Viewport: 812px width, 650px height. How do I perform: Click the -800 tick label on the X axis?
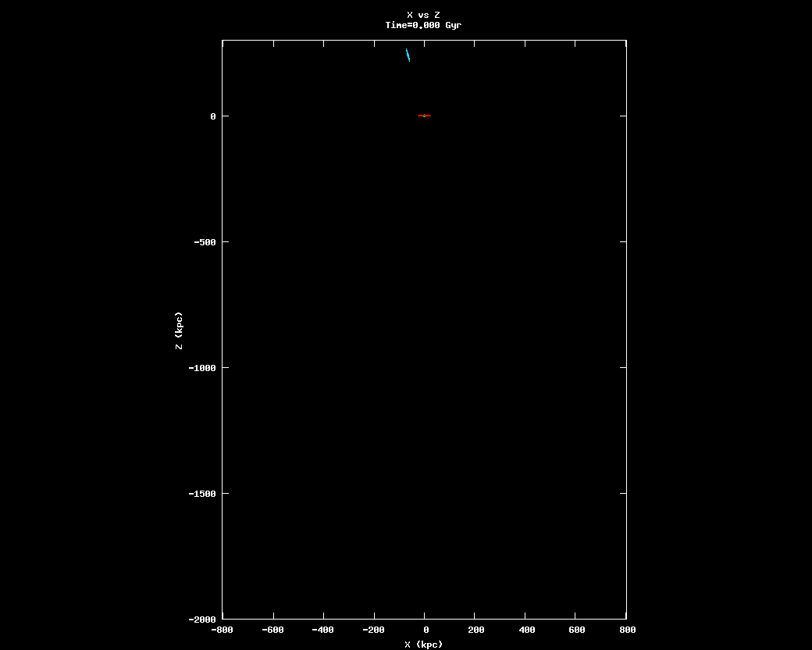[222, 630]
